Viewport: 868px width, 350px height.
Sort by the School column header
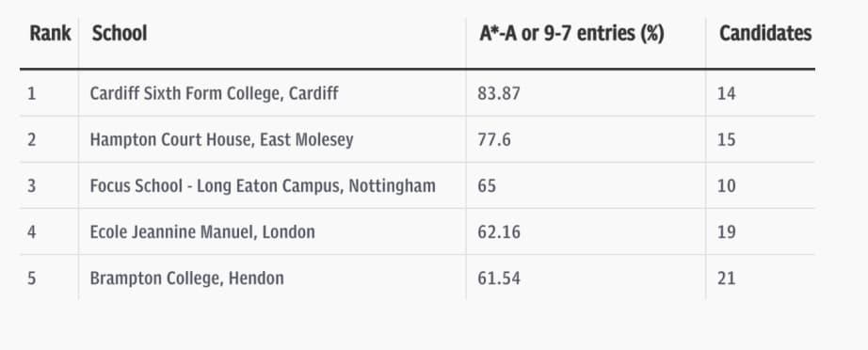(120, 34)
